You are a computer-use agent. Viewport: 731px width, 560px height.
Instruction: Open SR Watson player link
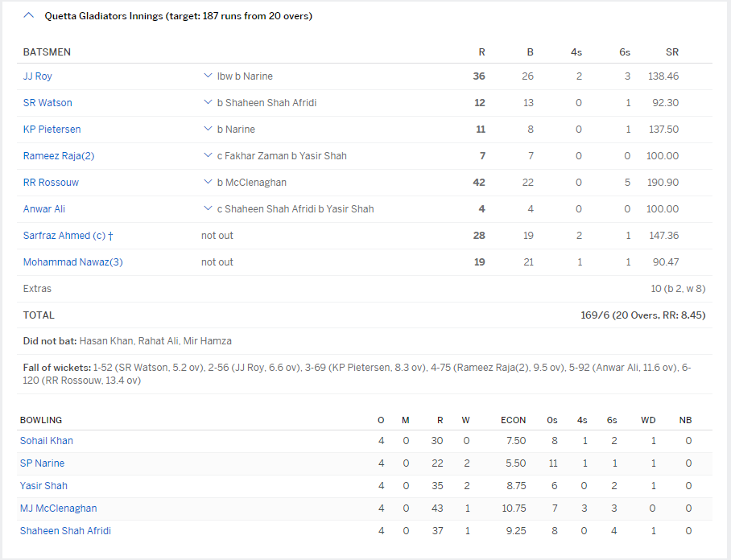pos(47,103)
